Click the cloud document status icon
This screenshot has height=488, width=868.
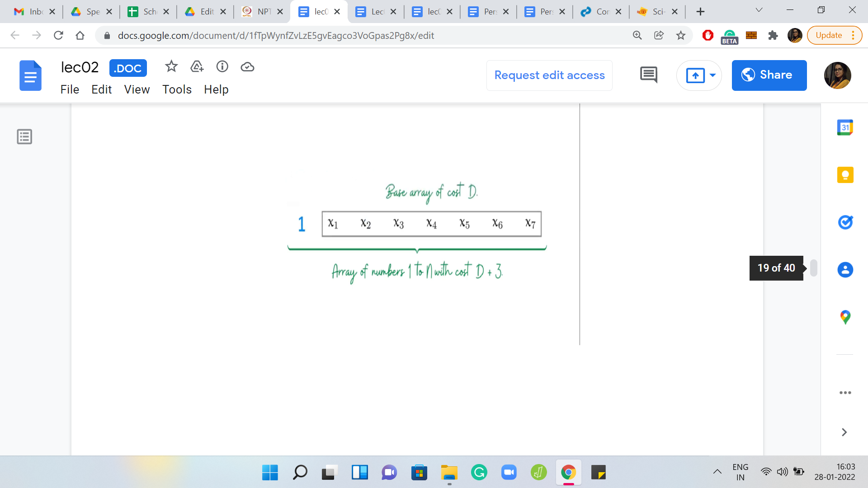[x=247, y=67]
